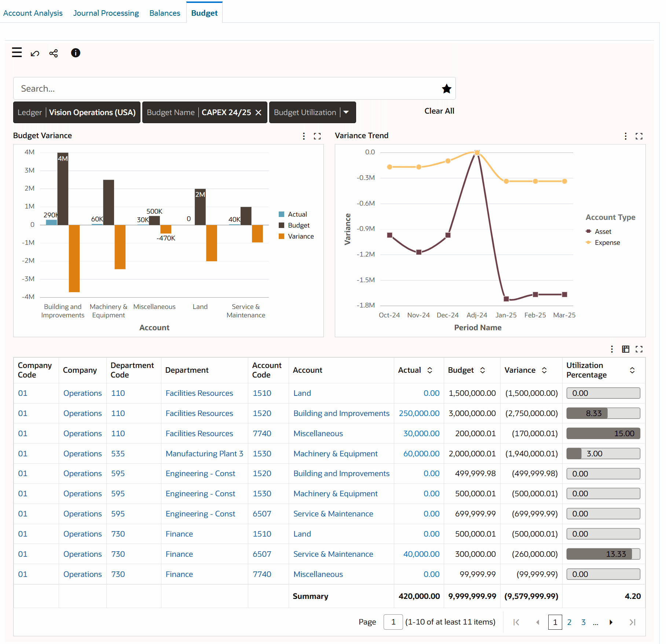Click the star favorite icon in search
Image resolution: width=666 pixels, height=644 pixels.
tap(446, 89)
